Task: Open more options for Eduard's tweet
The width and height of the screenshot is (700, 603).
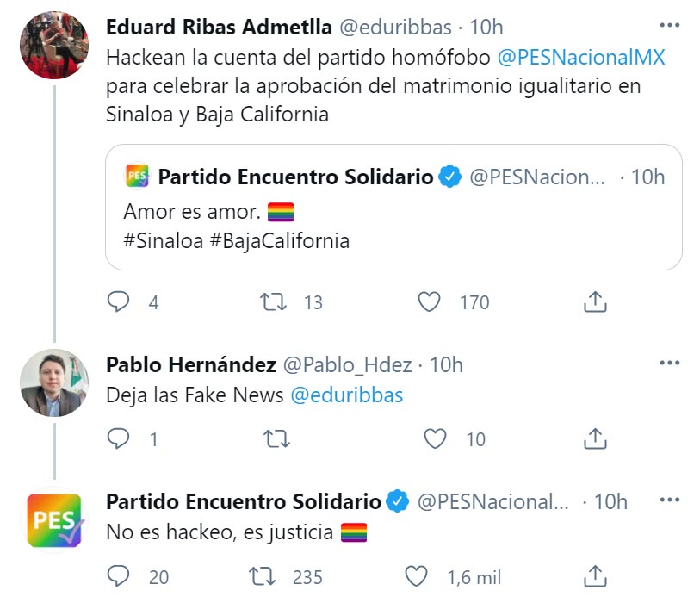Action: [668, 24]
